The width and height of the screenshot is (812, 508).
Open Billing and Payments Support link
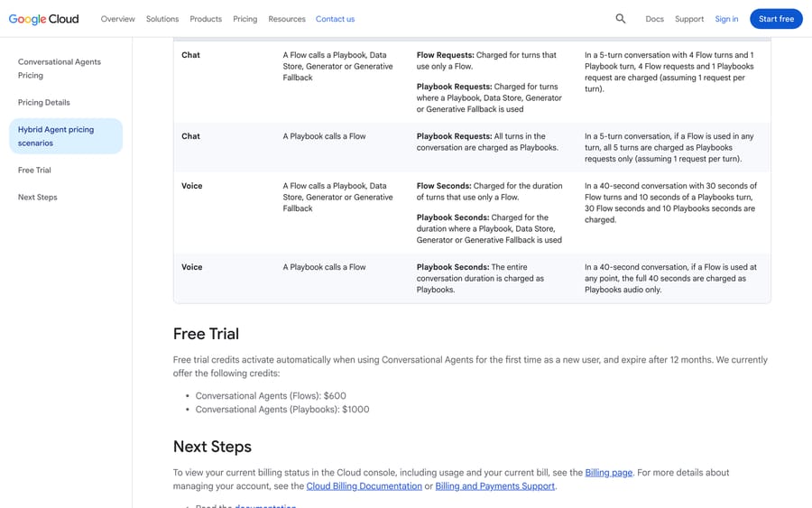tap(494, 485)
